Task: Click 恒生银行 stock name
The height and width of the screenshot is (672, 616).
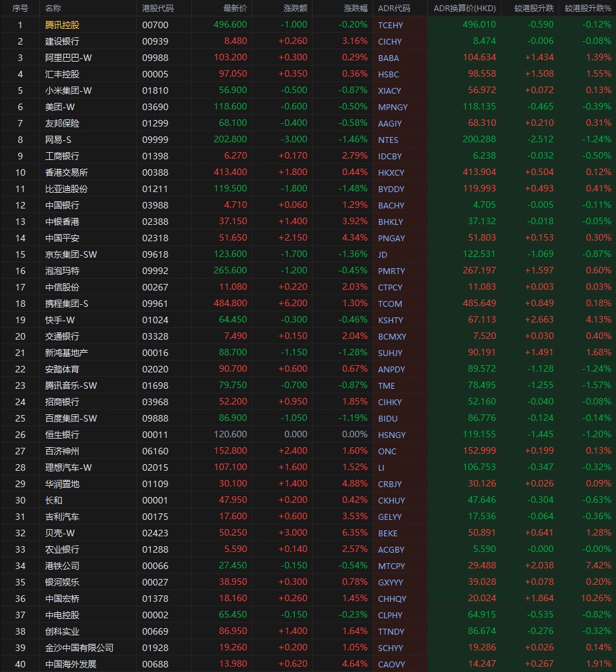Action: pyautogui.click(x=62, y=435)
